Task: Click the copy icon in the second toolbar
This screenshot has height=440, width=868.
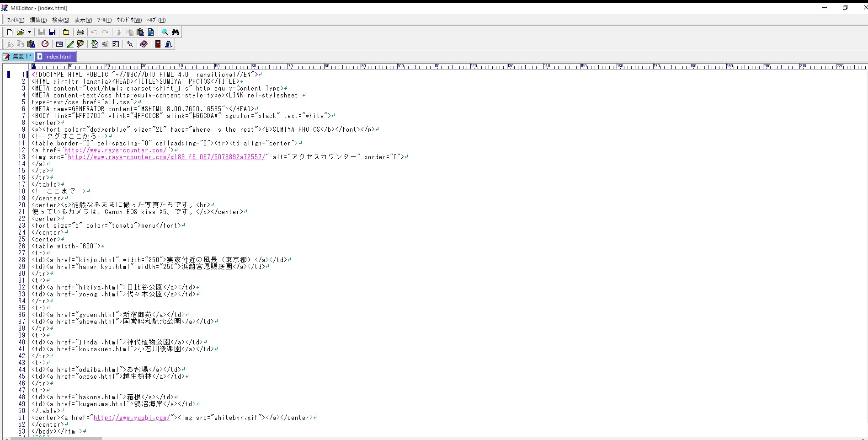Action: [20, 44]
